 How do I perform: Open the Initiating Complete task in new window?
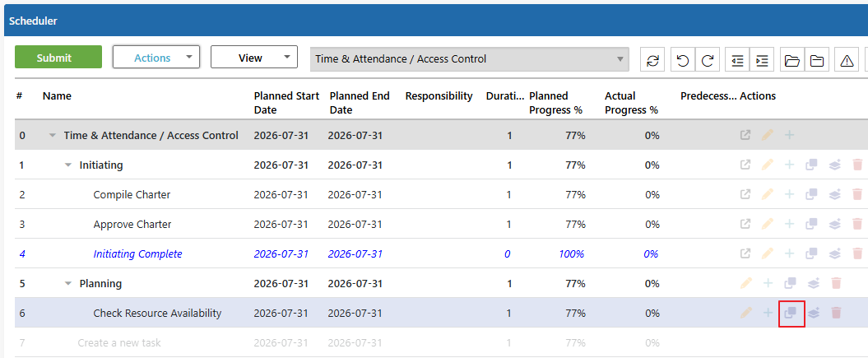(x=745, y=253)
